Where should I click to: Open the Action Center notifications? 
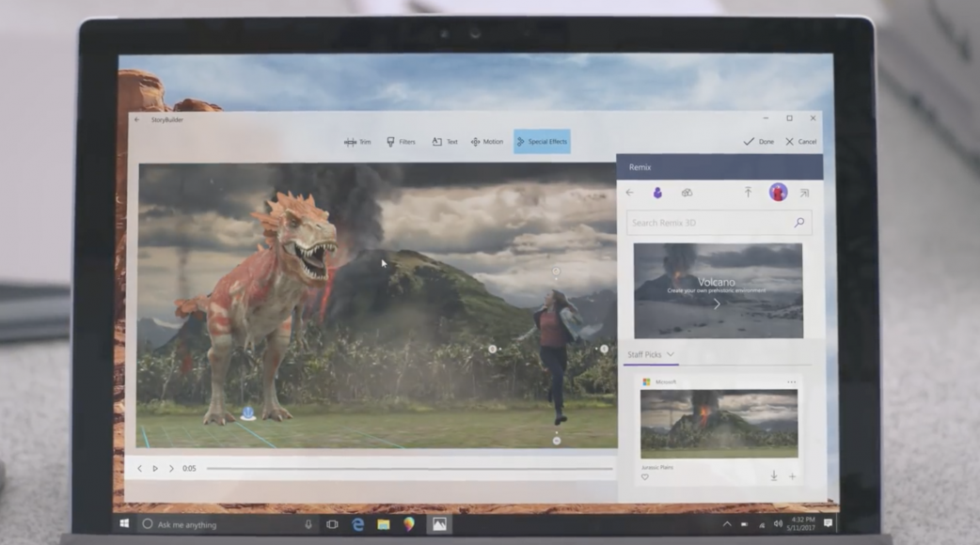pos(829,523)
